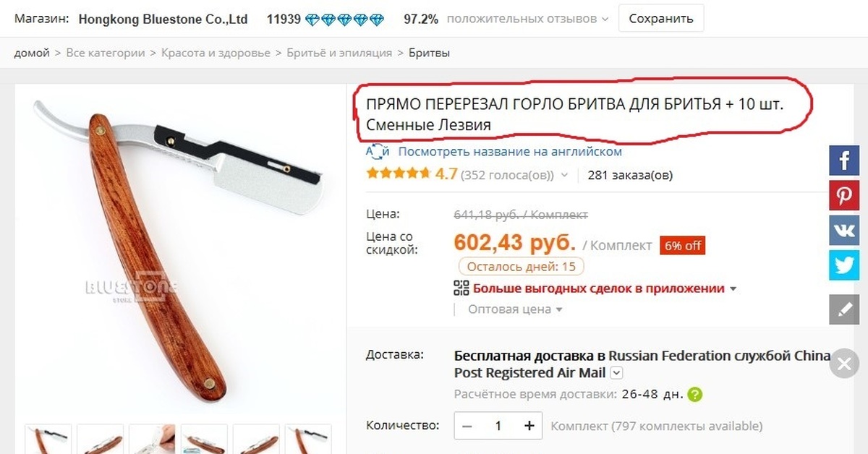Select first razor thumbnail image
The image size is (868, 454).
[48, 439]
